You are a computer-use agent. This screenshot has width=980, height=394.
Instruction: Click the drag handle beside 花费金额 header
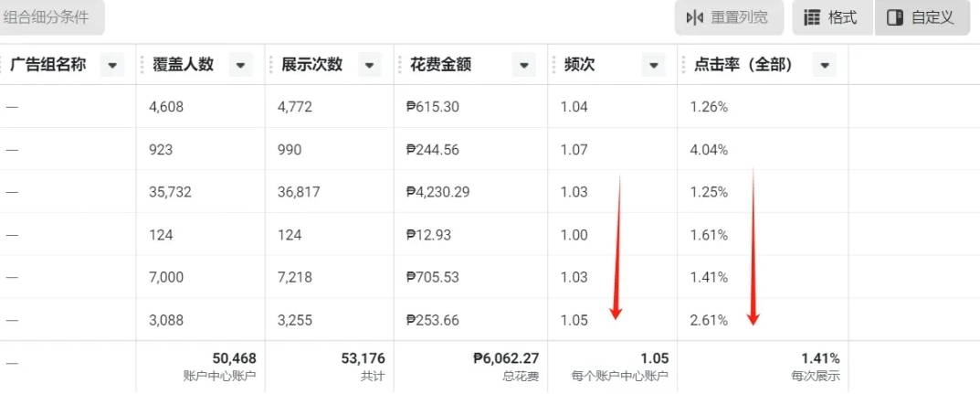tap(400, 64)
